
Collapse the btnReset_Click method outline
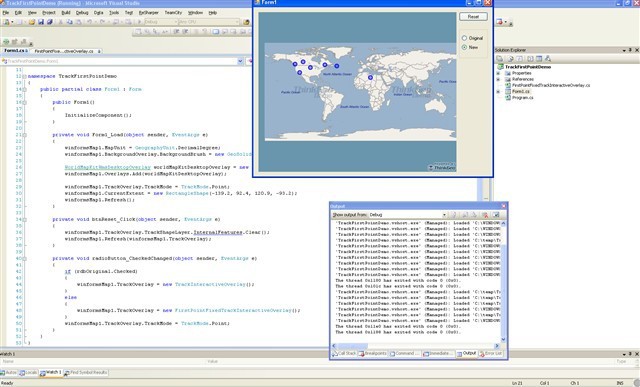click(24, 220)
